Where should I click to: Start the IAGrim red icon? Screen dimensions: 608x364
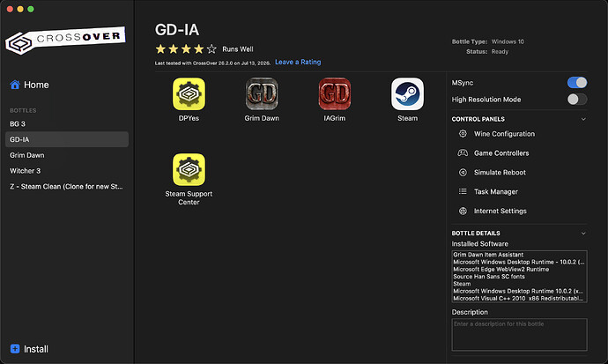click(x=335, y=93)
